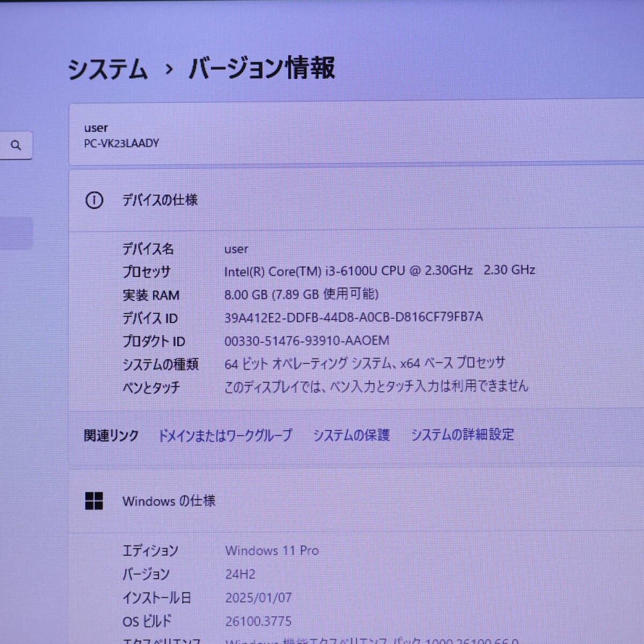Screen dimensions: 644x644
Task: Click the device specifications info icon
Action: [x=94, y=201]
